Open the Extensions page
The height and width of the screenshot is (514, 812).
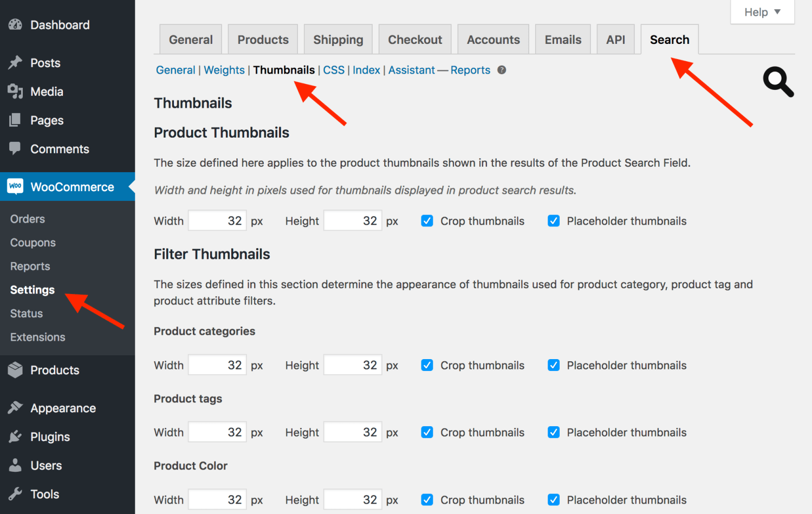coord(37,336)
